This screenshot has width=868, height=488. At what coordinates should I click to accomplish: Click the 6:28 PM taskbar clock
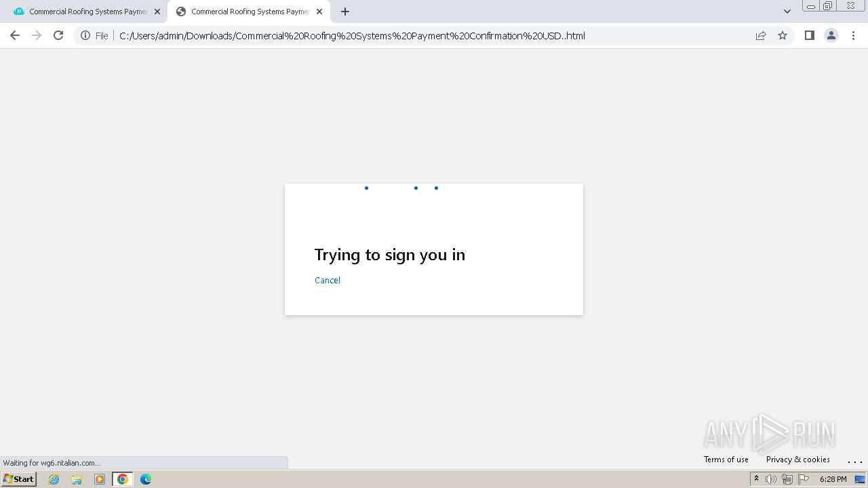[x=833, y=479]
